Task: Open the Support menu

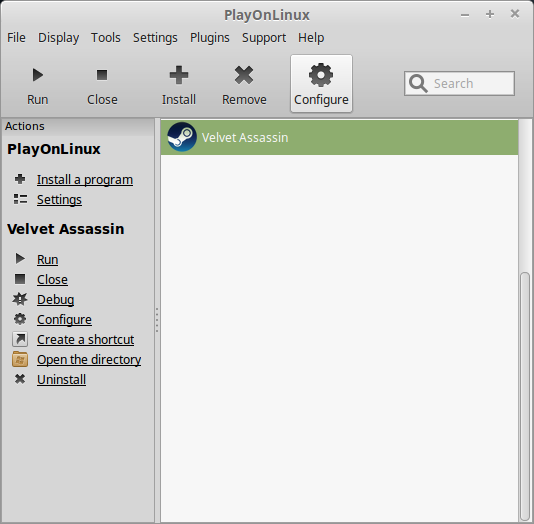Action: (264, 37)
